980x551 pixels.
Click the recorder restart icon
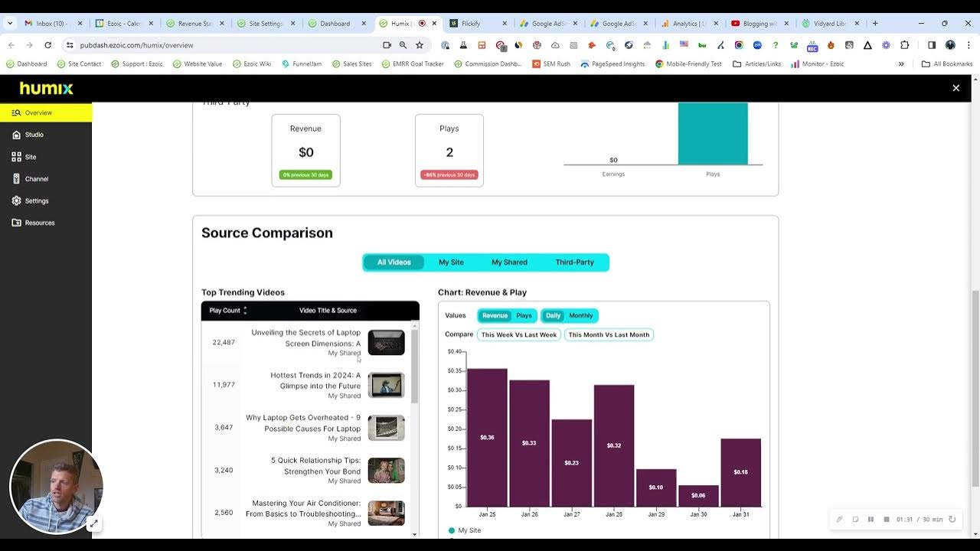[x=952, y=519]
